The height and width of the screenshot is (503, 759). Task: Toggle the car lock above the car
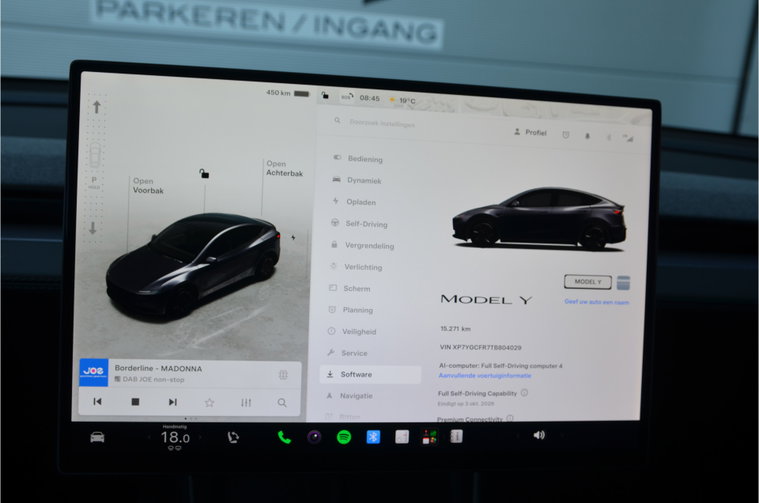point(204,173)
